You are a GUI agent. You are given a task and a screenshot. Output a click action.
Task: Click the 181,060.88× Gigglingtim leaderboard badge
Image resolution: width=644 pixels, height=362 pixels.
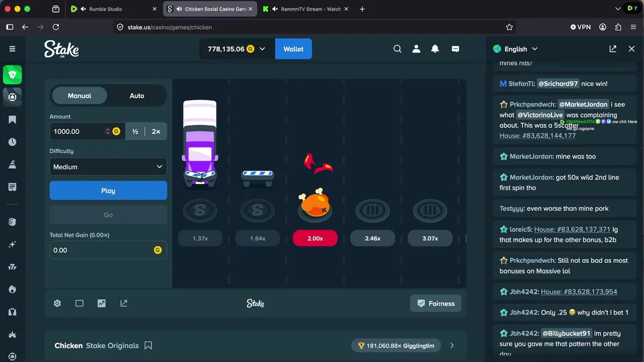click(396, 345)
